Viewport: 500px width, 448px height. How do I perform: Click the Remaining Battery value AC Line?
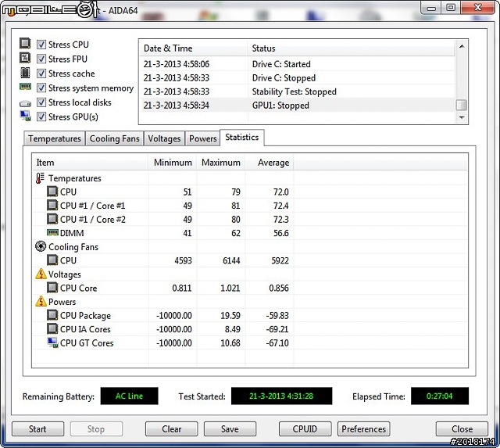click(x=129, y=396)
